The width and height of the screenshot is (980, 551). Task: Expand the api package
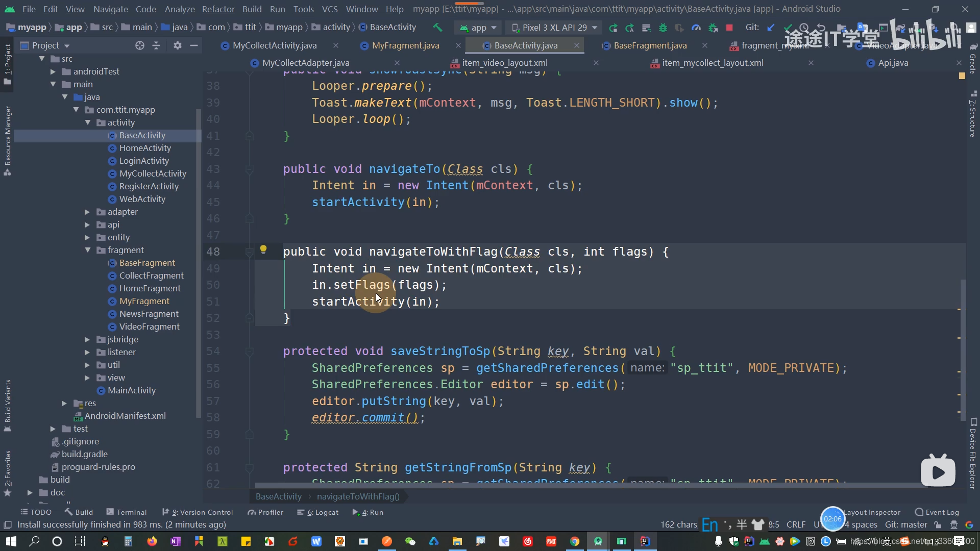click(x=87, y=224)
